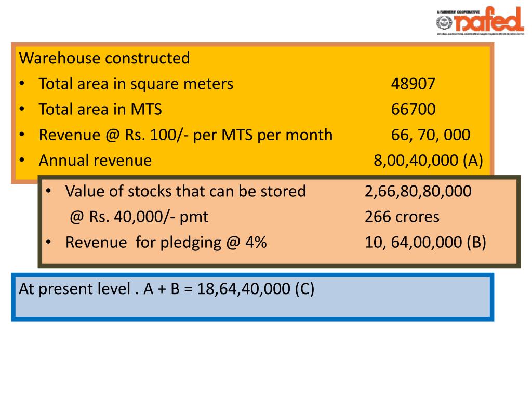Click the NAFED logo
532x399 pixels.
click(480, 21)
